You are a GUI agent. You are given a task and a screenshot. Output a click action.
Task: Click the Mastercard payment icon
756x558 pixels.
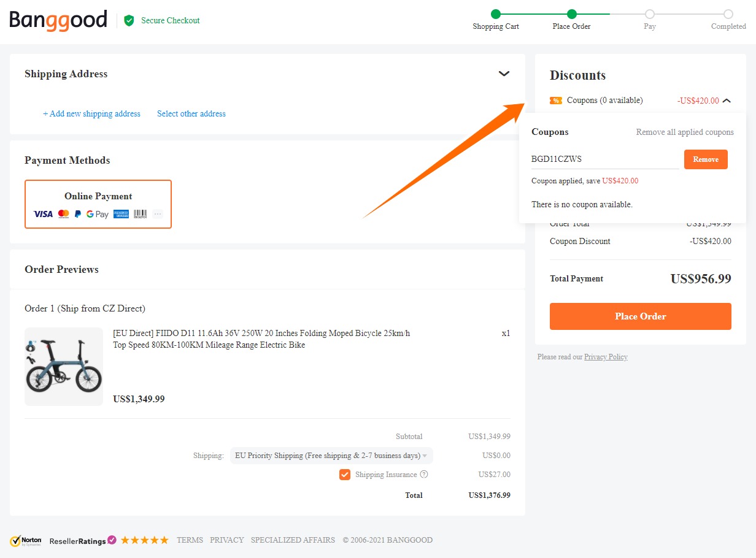63,214
